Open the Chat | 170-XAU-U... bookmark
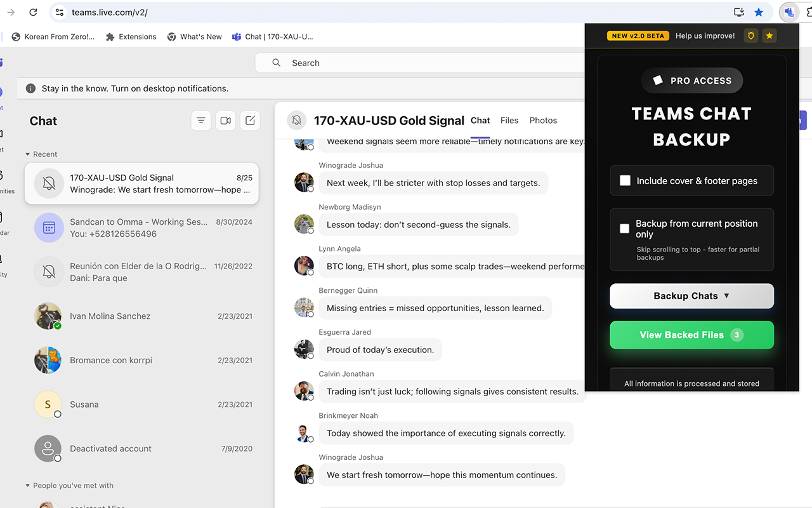Viewport: 812px width, 508px height. (x=273, y=37)
